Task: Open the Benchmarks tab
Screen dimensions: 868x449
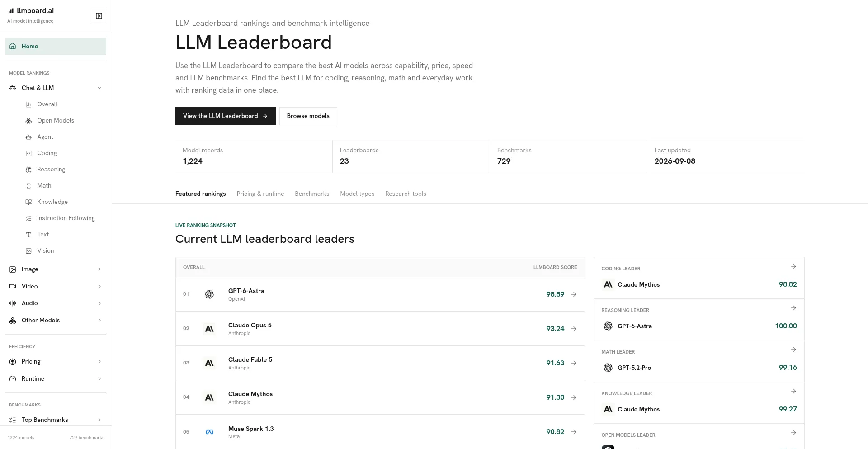Action: (312, 194)
